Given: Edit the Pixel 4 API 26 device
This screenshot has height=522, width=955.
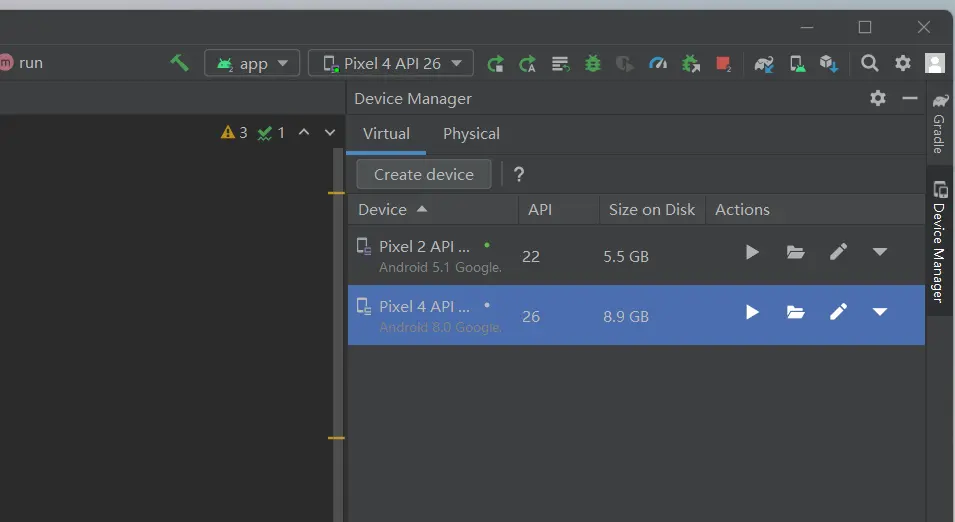Looking at the screenshot, I should click(x=838, y=312).
